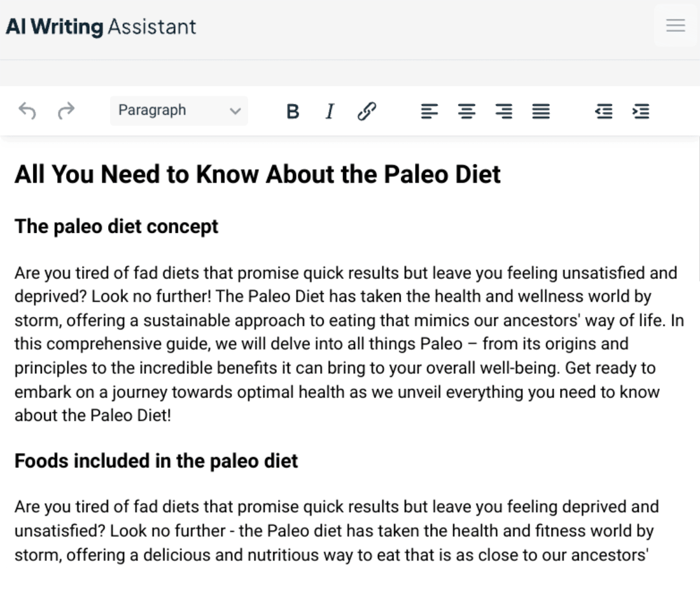Image resolution: width=700 pixels, height=590 pixels.
Task: Apply Italic formatting
Action: click(x=329, y=111)
